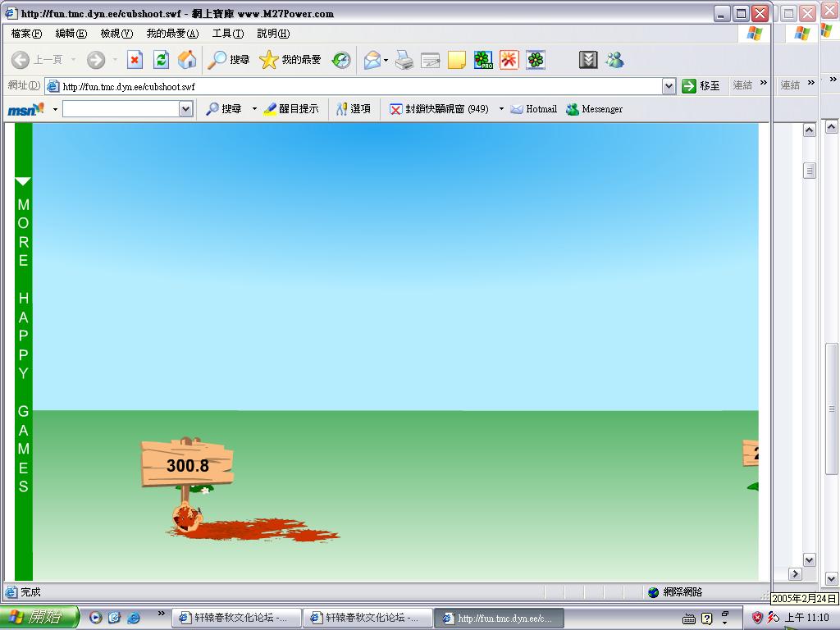Open the 編輯(E) menu
The height and width of the screenshot is (630, 840).
pyautogui.click(x=71, y=33)
